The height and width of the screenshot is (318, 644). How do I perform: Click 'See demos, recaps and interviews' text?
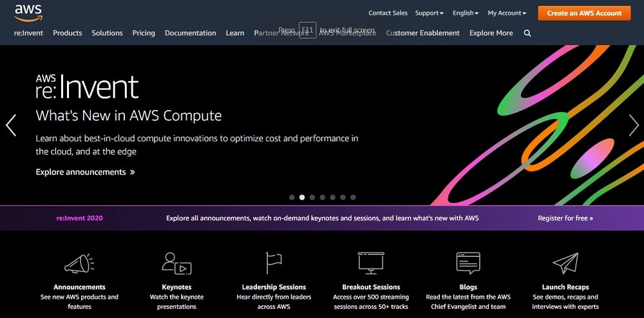pos(565,302)
